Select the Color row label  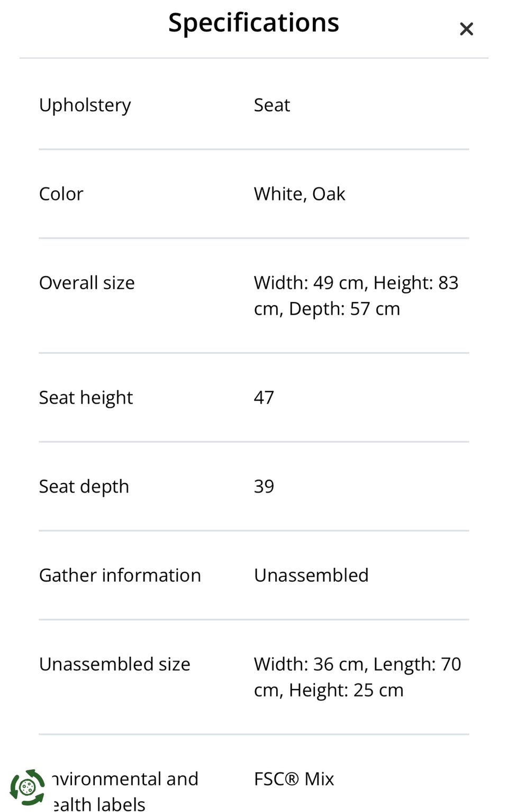[61, 194]
